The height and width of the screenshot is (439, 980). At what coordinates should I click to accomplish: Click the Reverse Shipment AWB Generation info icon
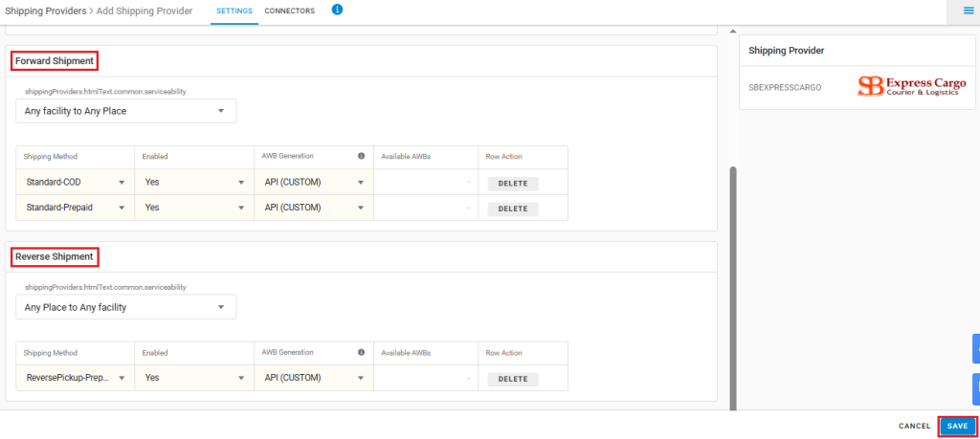(361, 352)
